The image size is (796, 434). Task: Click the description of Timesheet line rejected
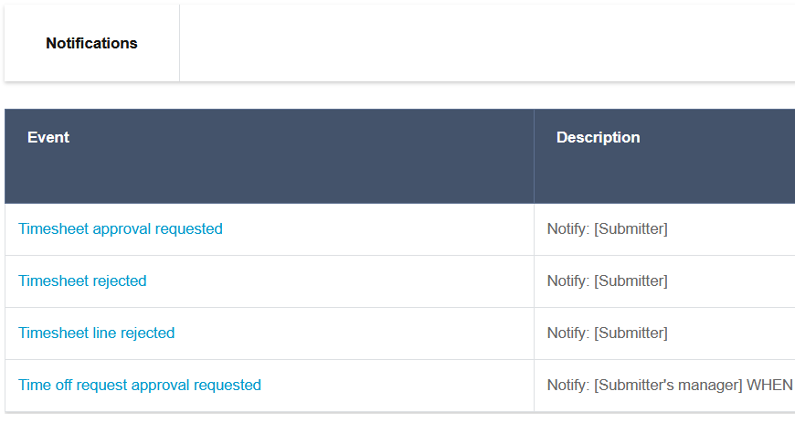[x=607, y=333]
